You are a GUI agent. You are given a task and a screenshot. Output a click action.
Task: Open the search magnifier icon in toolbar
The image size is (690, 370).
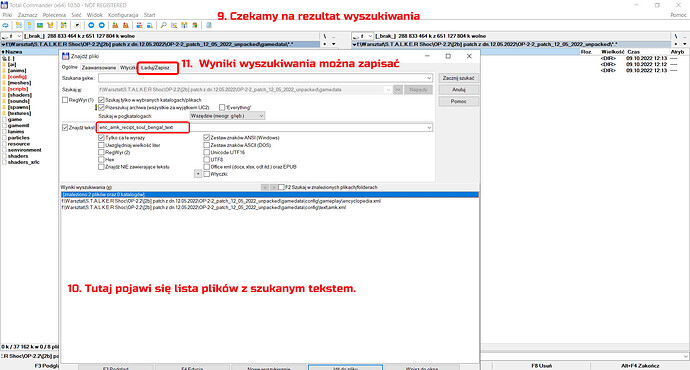(163, 26)
